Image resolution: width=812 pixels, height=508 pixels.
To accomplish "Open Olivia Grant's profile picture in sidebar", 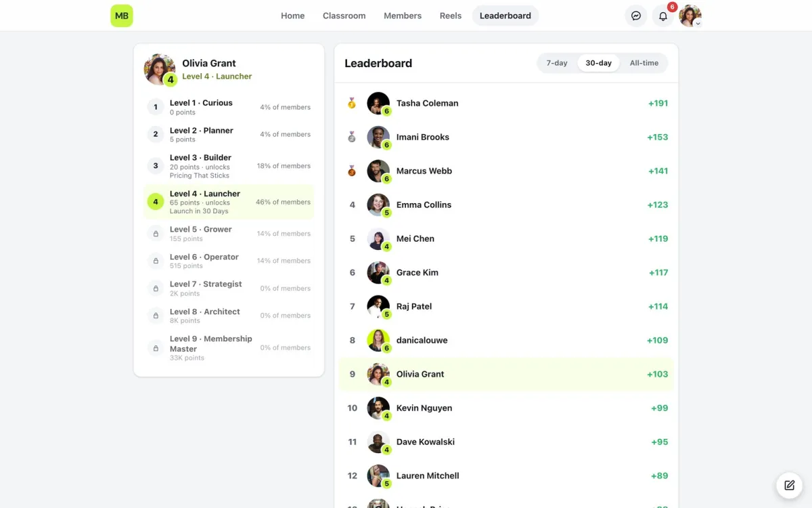I will [160, 69].
